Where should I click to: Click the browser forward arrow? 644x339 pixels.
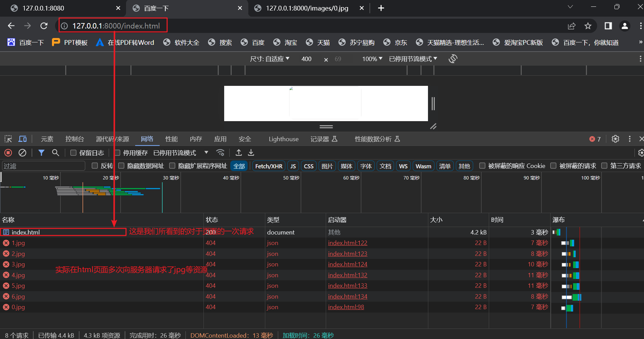tap(28, 26)
